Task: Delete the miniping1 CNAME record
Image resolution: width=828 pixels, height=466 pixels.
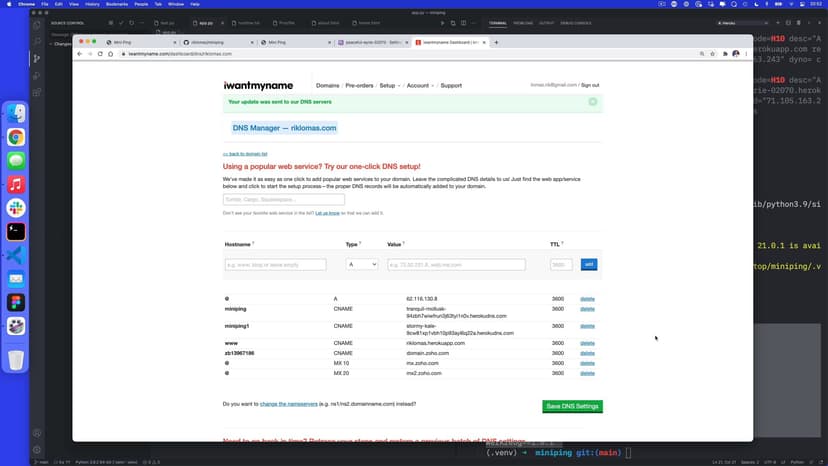Action: click(587, 327)
